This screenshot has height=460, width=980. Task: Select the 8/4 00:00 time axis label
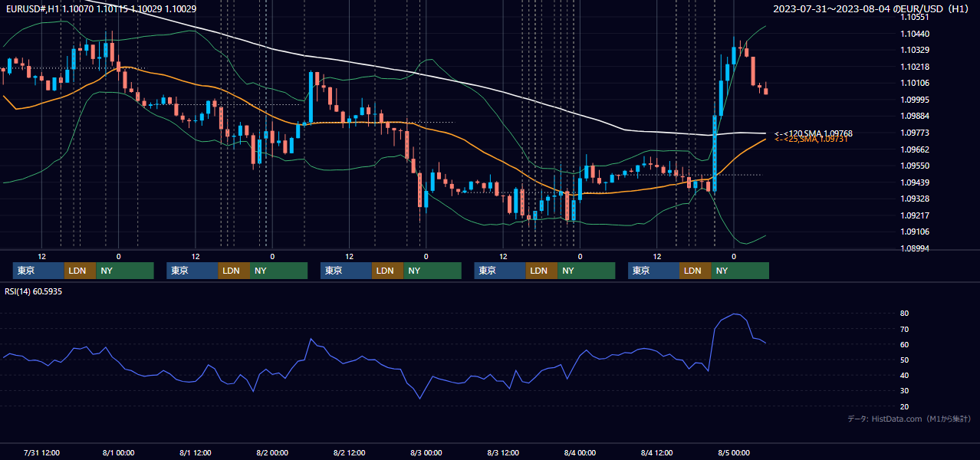click(x=580, y=452)
